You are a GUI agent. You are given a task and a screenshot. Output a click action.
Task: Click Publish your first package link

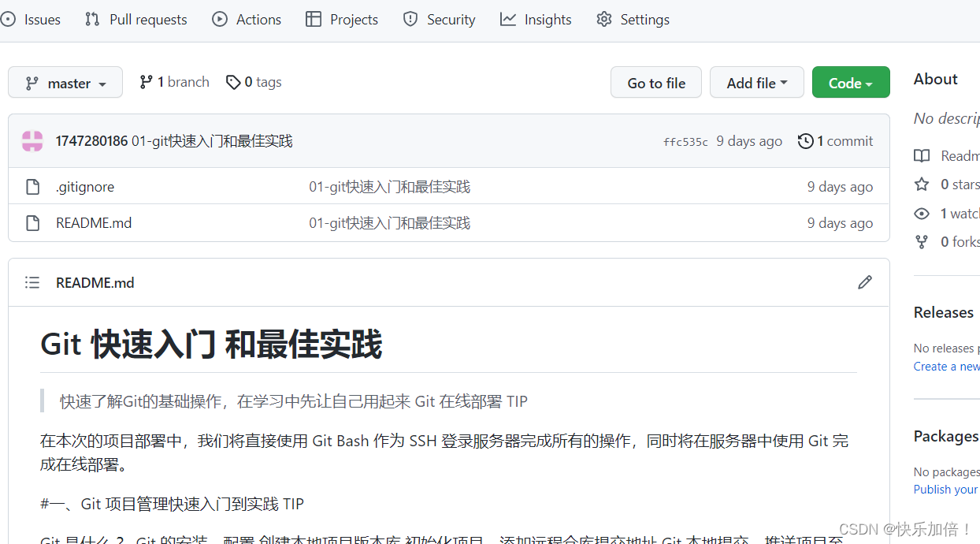click(x=947, y=490)
